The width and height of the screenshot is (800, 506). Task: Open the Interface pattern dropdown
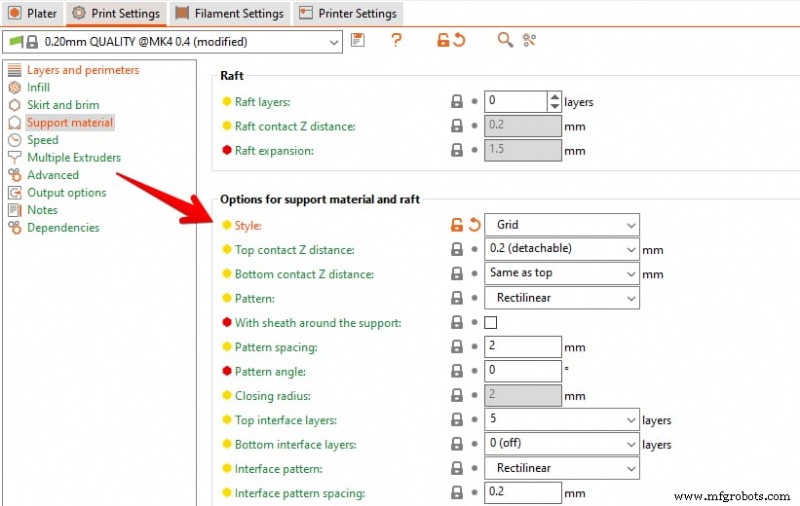coord(561,468)
